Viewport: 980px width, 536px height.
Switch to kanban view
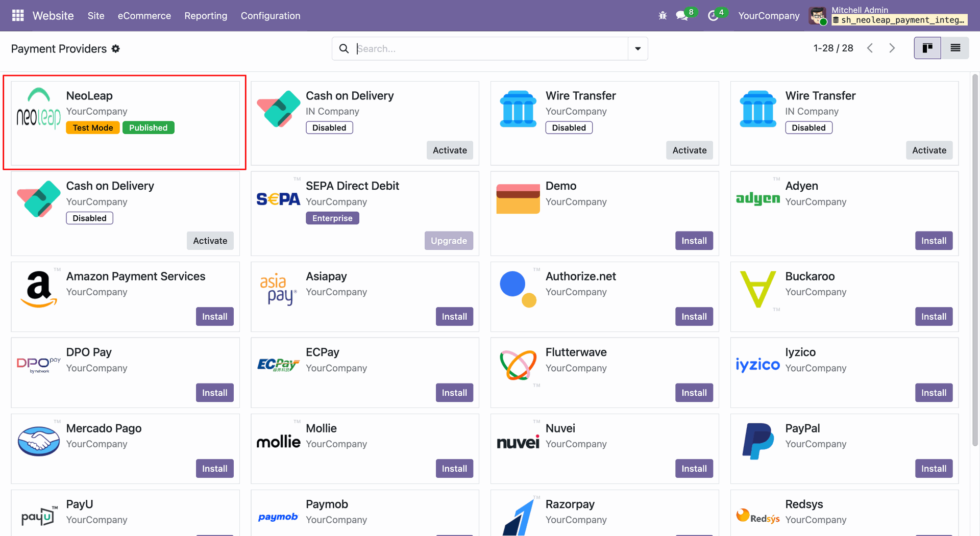[927, 48]
